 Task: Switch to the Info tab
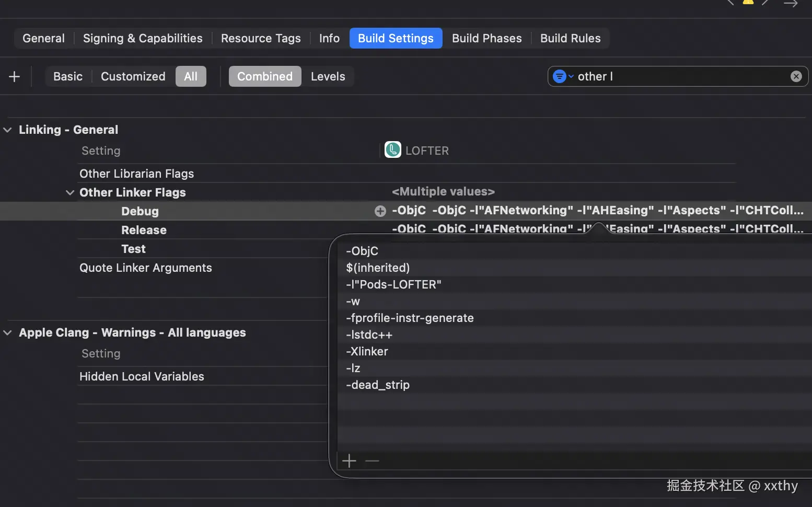tap(329, 38)
